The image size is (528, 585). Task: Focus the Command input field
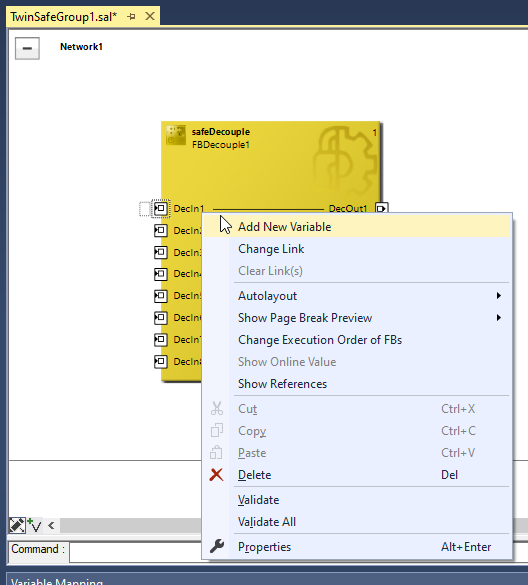[x=135, y=552]
